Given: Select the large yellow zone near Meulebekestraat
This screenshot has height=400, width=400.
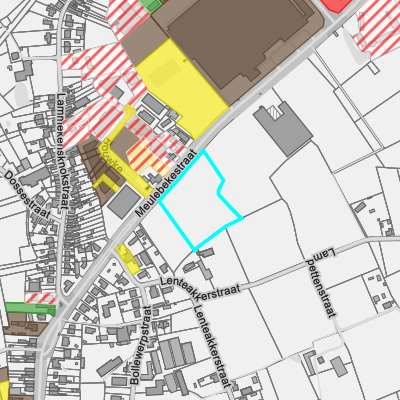Looking at the screenshot, I should click(x=182, y=89).
